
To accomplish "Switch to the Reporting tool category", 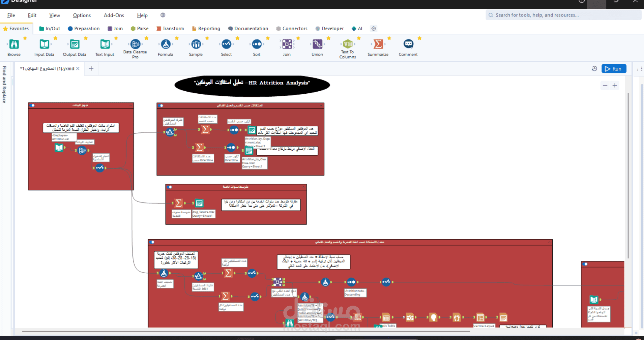I will point(206,29).
